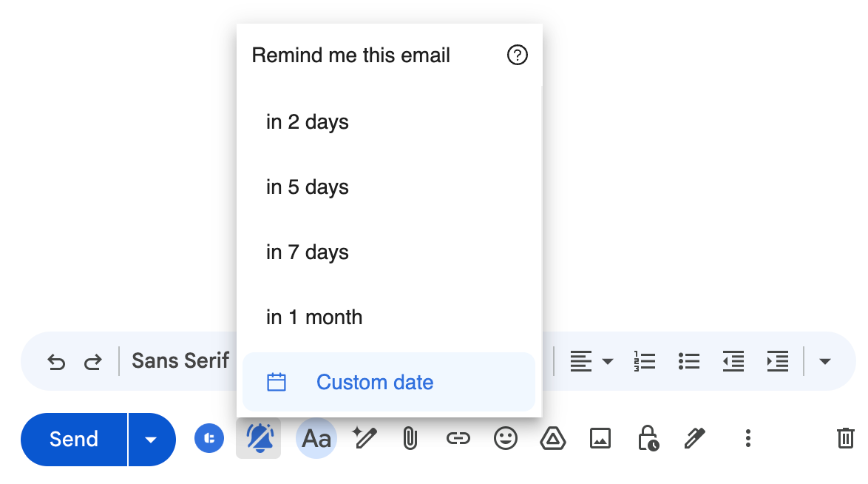Select the 'in 2 days' reminder option

(x=308, y=122)
